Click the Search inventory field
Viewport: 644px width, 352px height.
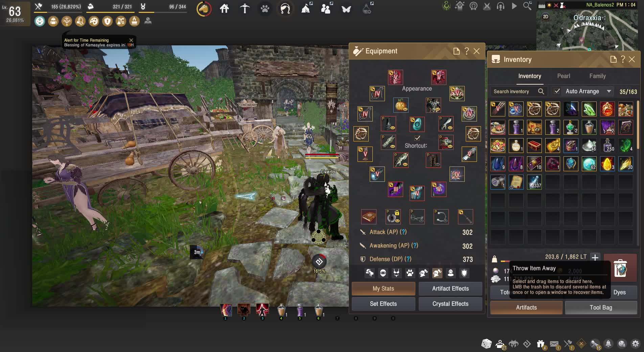[x=512, y=91]
